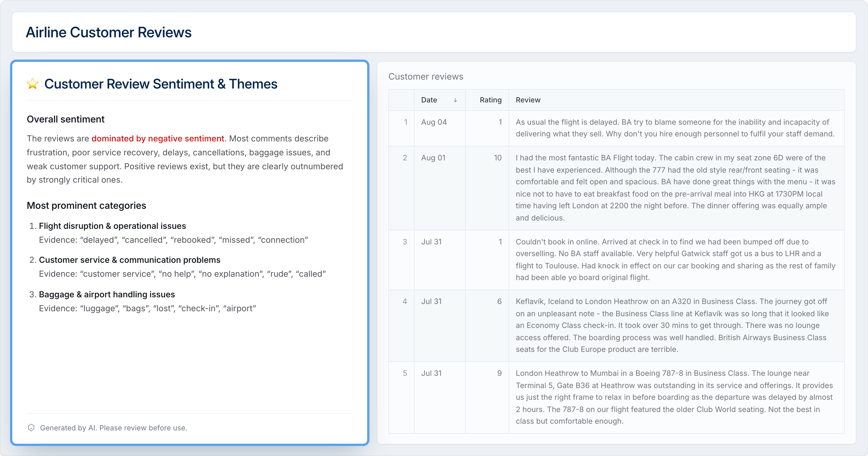Viewport: 868px width, 456px height.
Task: Select 'Customer service & communication problems' item
Action: (130, 260)
